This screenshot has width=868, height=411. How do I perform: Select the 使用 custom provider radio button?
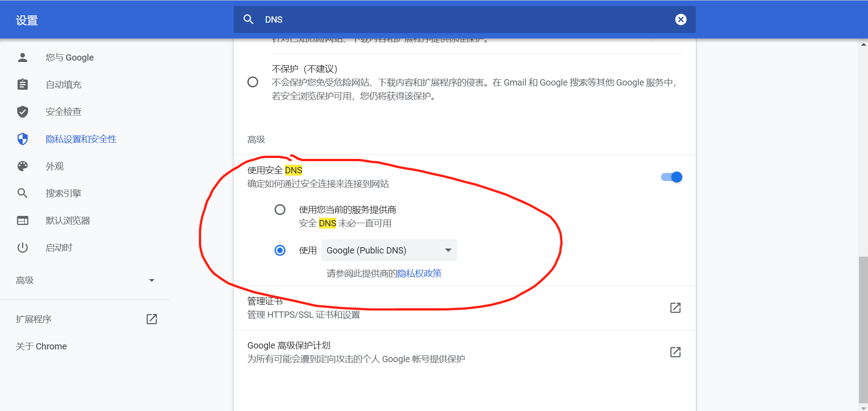click(x=280, y=250)
